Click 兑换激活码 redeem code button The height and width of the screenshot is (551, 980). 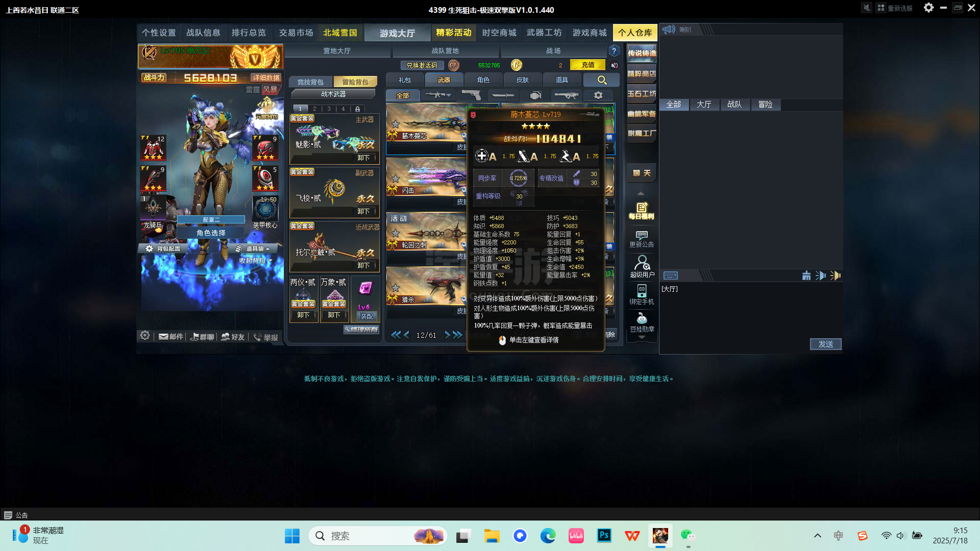[422, 65]
